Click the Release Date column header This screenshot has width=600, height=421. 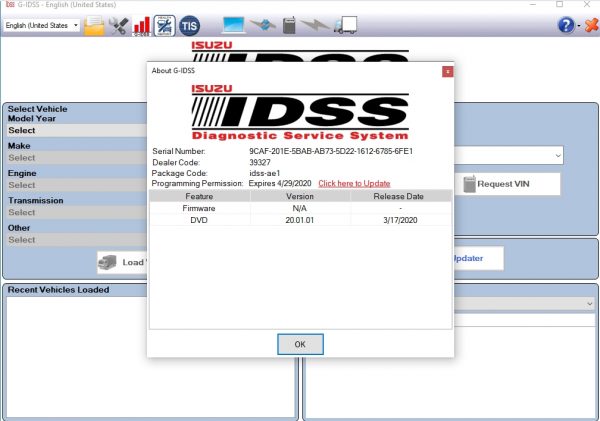(x=400, y=196)
